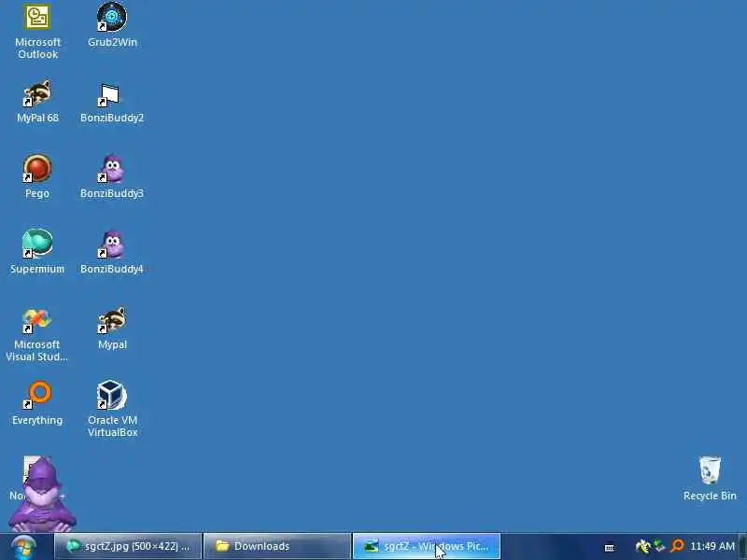Select the Recycle Bin icon
This screenshot has height=560, width=747.
coord(710,479)
